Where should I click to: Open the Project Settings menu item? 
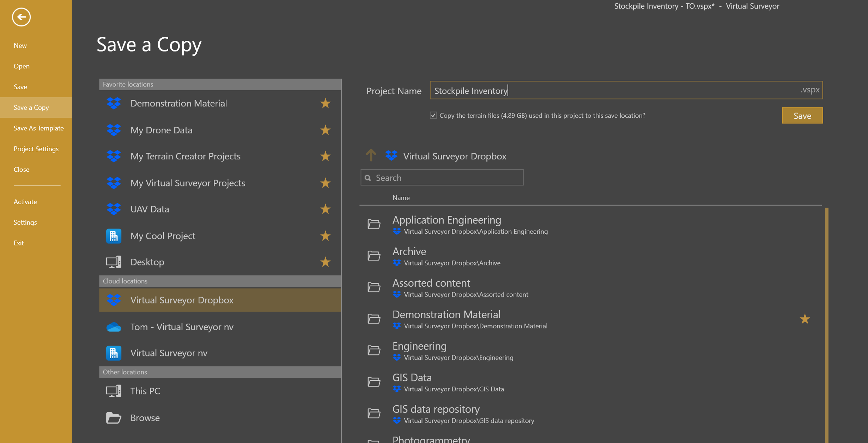point(36,149)
